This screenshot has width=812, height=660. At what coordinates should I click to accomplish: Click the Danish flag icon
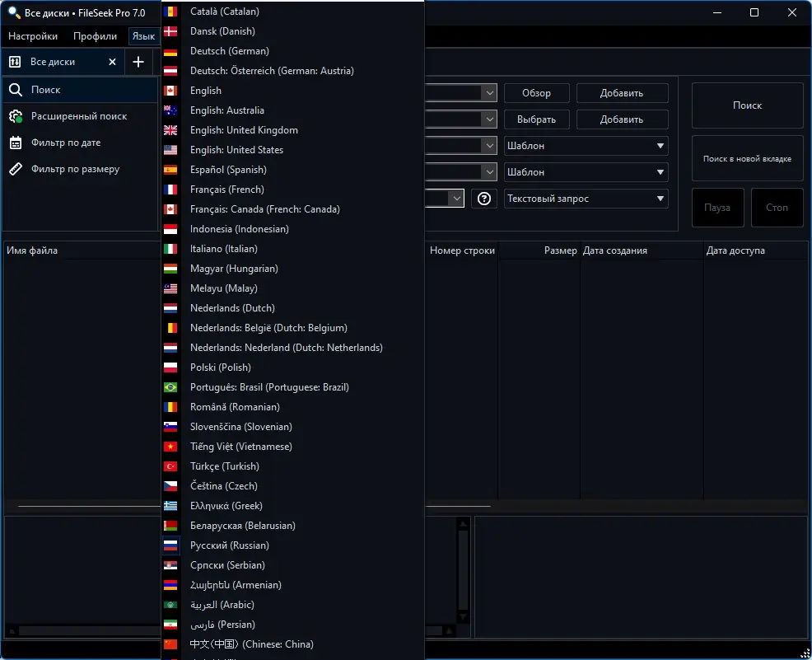(x=170, y=31)
